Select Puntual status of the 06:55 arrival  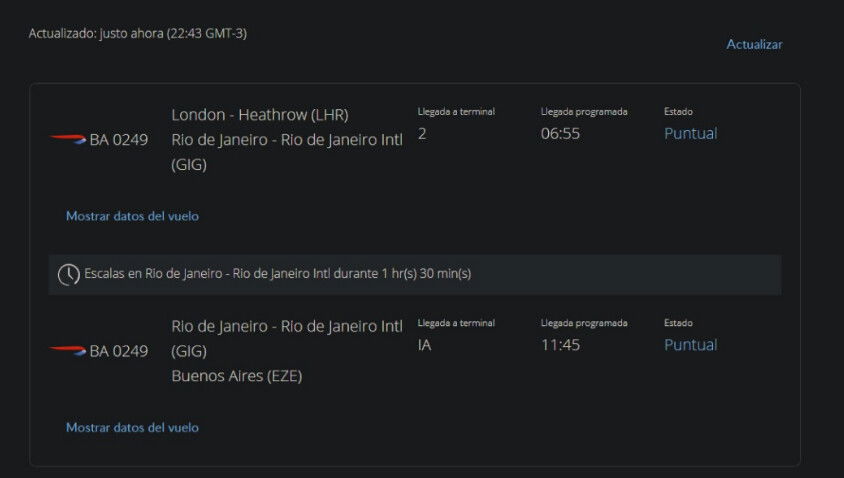[x=690, y=133]
